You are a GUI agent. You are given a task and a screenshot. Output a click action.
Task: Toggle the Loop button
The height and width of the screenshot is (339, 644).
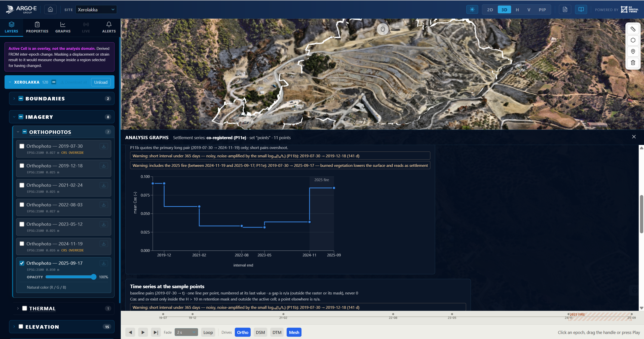click(x=208, y=332)
